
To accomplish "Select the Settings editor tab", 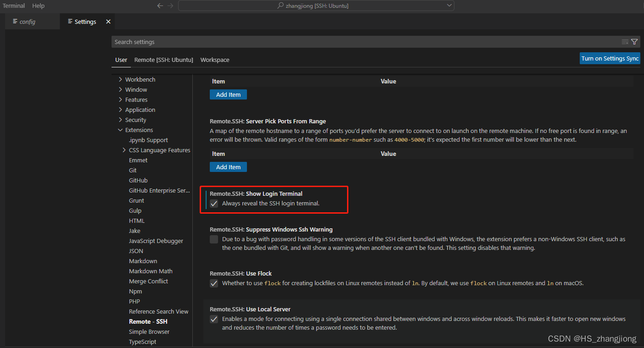I will click(x=87, y=22).
